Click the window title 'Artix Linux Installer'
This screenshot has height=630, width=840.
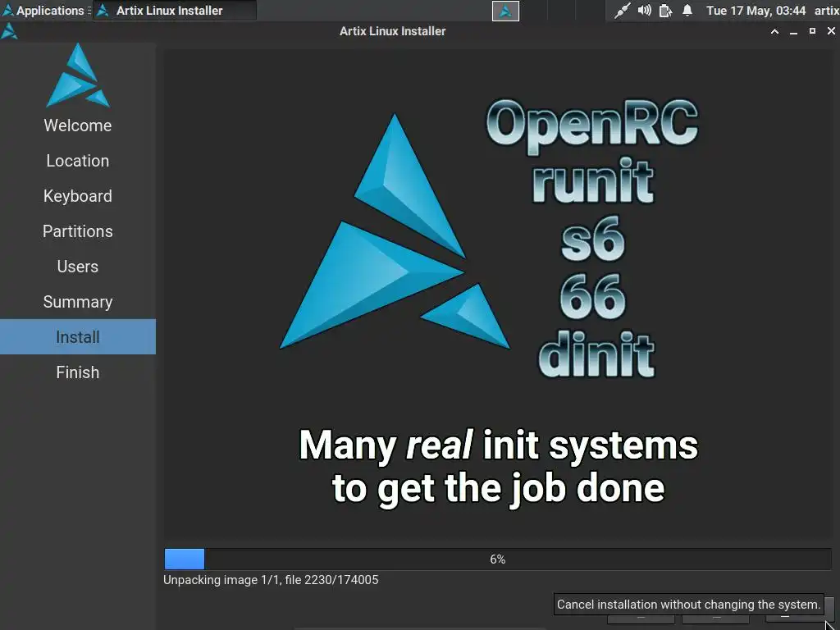[393, 31]
